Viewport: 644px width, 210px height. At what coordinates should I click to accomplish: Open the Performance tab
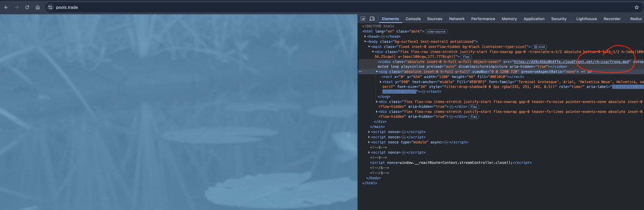pyautogui.click(x=483, y=19)
